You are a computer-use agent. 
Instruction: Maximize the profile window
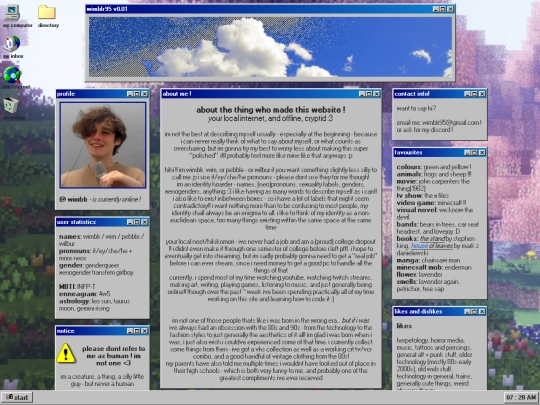point(137,94)
